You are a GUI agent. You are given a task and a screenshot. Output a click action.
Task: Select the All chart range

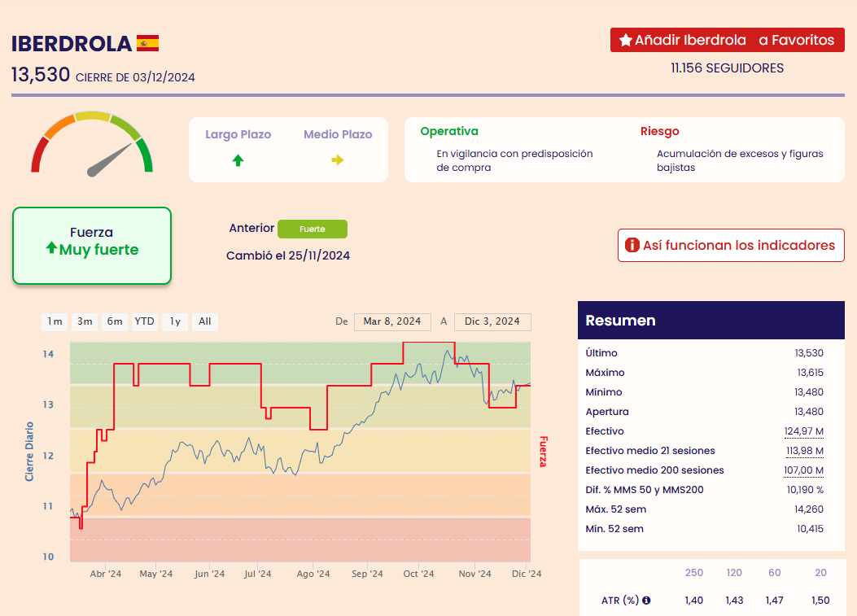[x=205, y=321]
